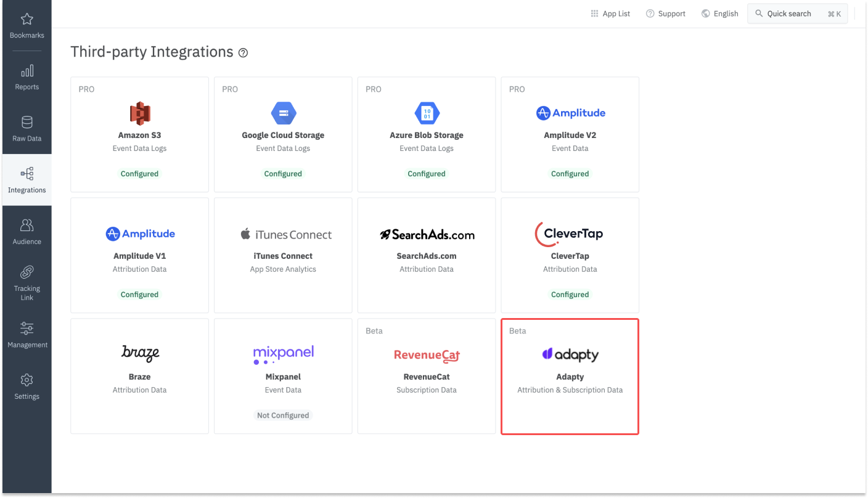Open the Support link
Viewport: 868px width, 498px height.
[x=665, y=14]
